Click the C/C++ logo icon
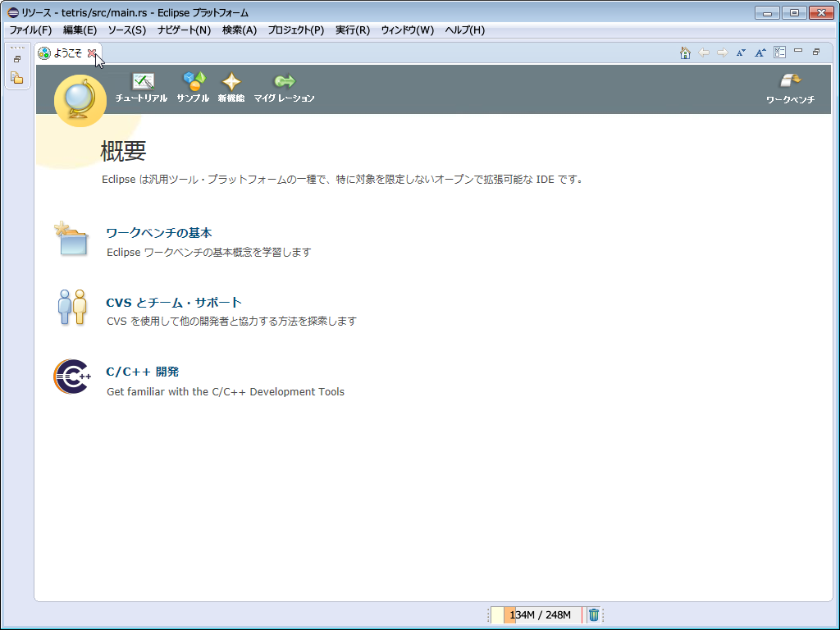Screen dimensions: 840x630 72,377
